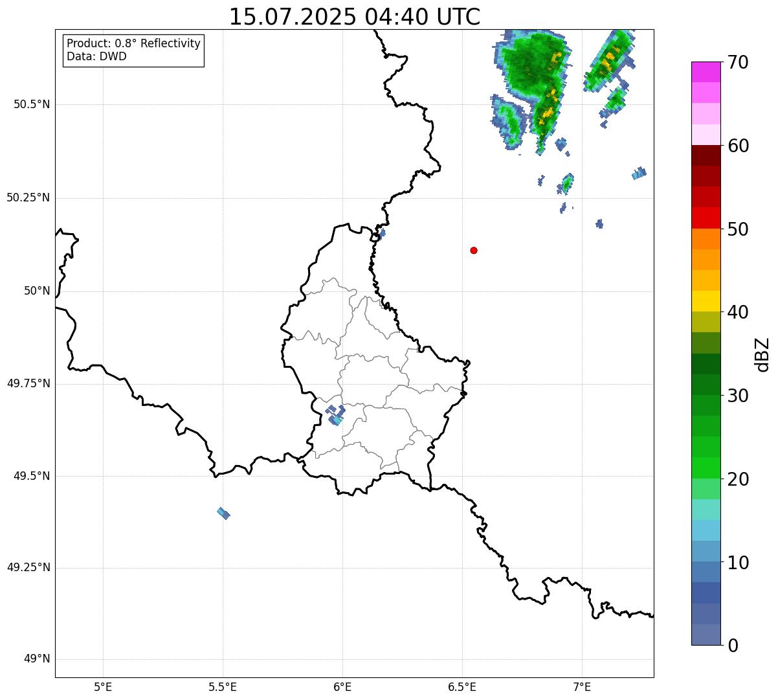Viewport: 778px width, 700px height.
Task: Click the red radar location dot
Action: pos(474,250)
